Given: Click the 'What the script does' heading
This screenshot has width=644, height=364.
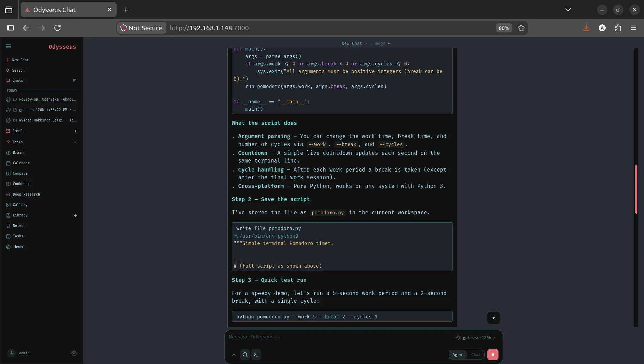Looking at the screenshot, I should pyautogui.click(x=264, y=123).
